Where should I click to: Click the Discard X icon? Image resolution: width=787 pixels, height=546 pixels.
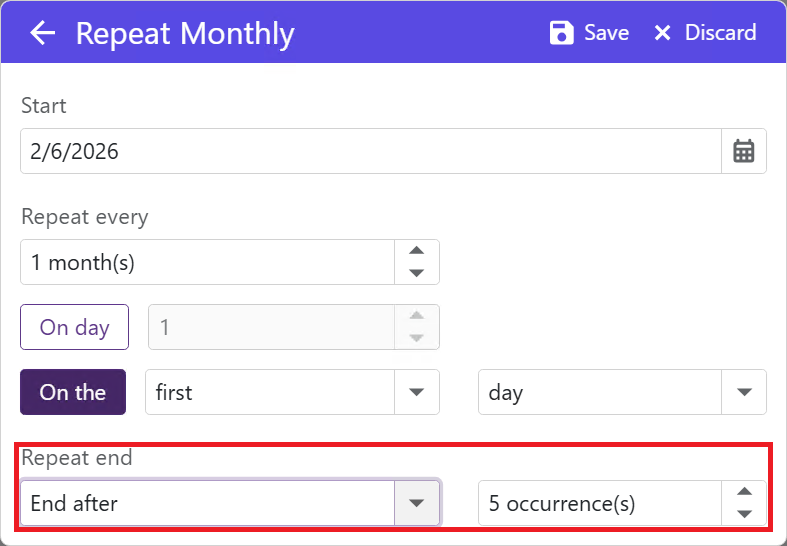coord(662,33)
